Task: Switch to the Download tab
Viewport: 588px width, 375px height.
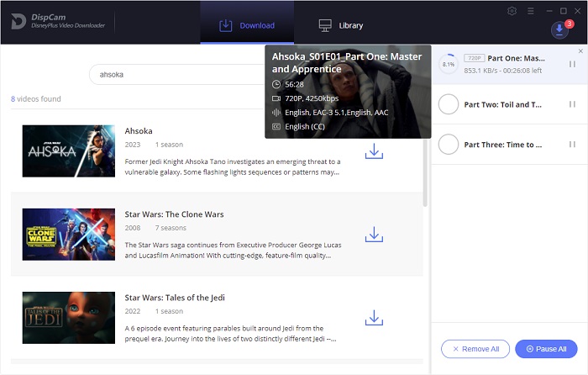Action: (x=247, y=25)
